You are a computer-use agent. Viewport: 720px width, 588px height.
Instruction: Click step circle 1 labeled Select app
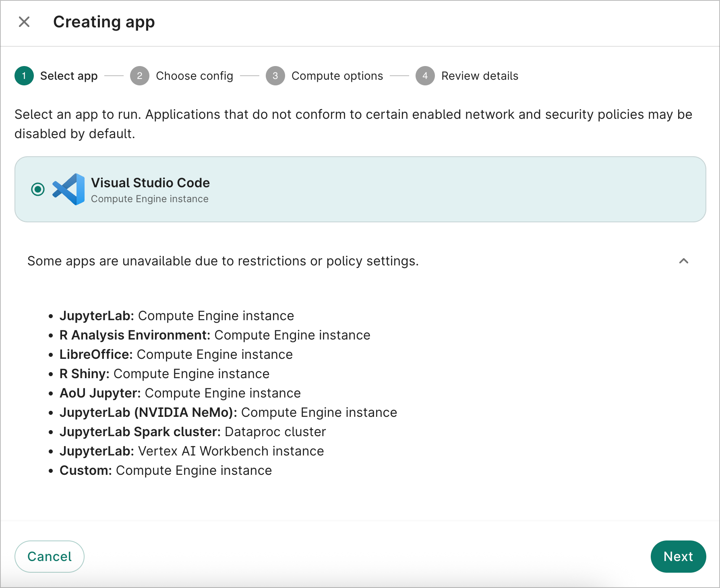pyautogui.click(x=23, y=76)
